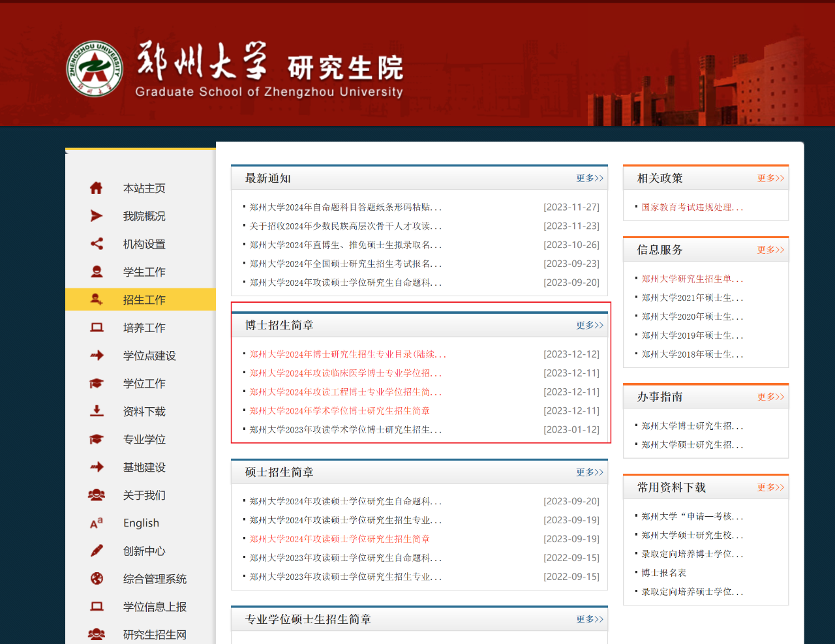Click the graduation cap icon beside 专业学位

coord(97,439)
